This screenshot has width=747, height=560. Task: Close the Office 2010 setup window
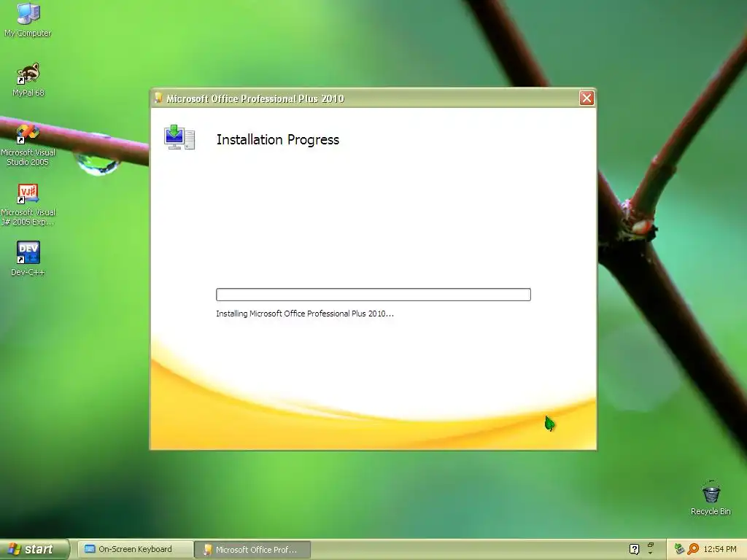tap(587, 98)
